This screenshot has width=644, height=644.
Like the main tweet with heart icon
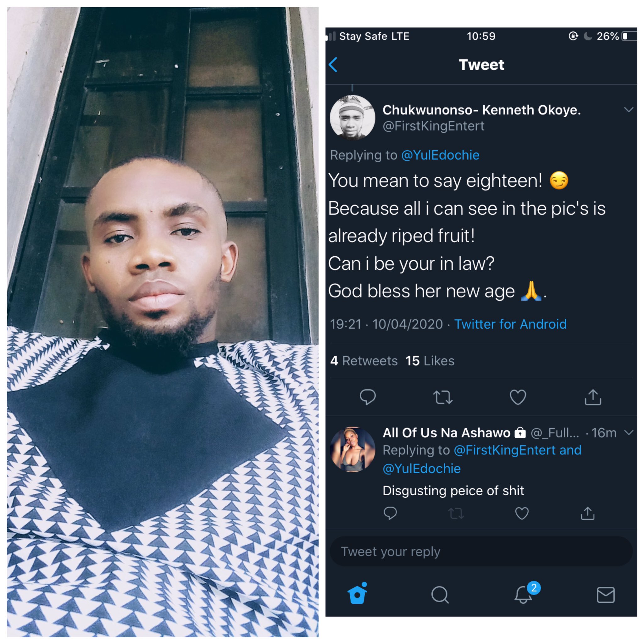click(518, 397)
